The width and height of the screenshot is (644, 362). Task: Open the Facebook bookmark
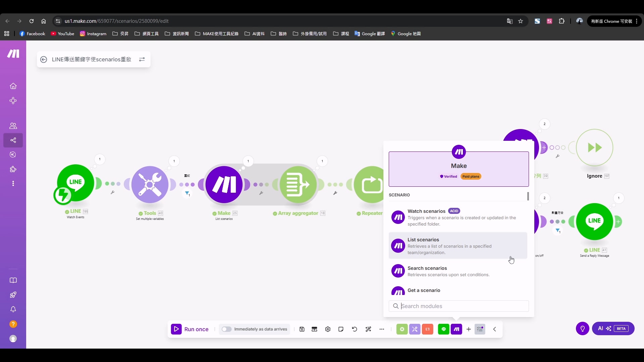(33, 34)
